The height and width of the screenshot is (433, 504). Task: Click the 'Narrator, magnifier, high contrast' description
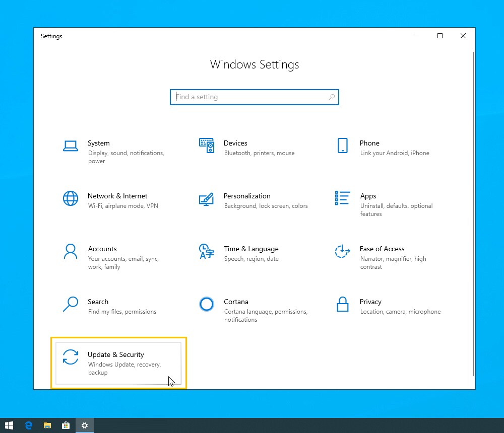pos(393,262)
